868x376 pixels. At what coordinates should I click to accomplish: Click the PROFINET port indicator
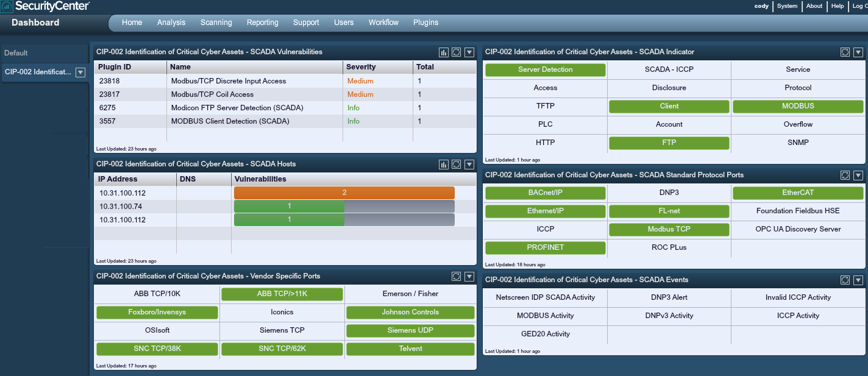pos(546,248)
